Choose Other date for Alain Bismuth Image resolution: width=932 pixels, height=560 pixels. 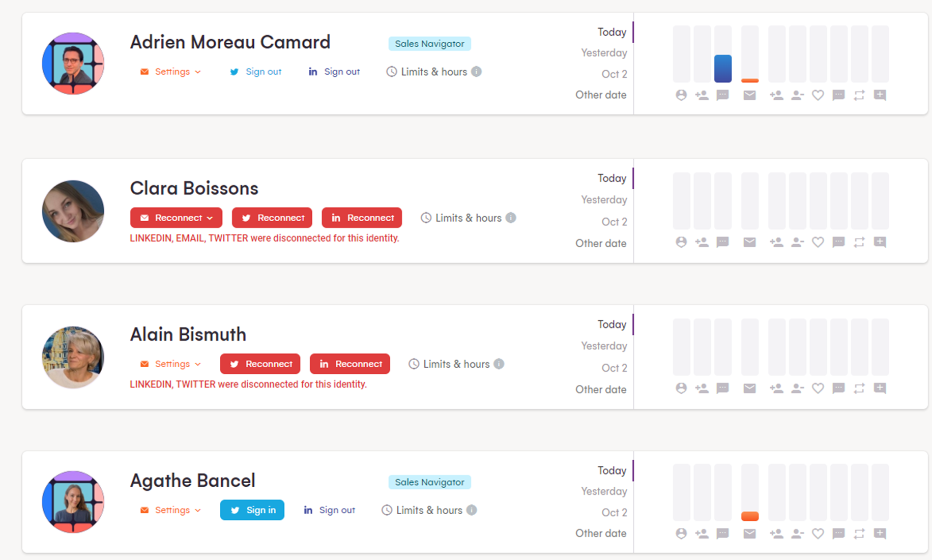click(601, 390)
